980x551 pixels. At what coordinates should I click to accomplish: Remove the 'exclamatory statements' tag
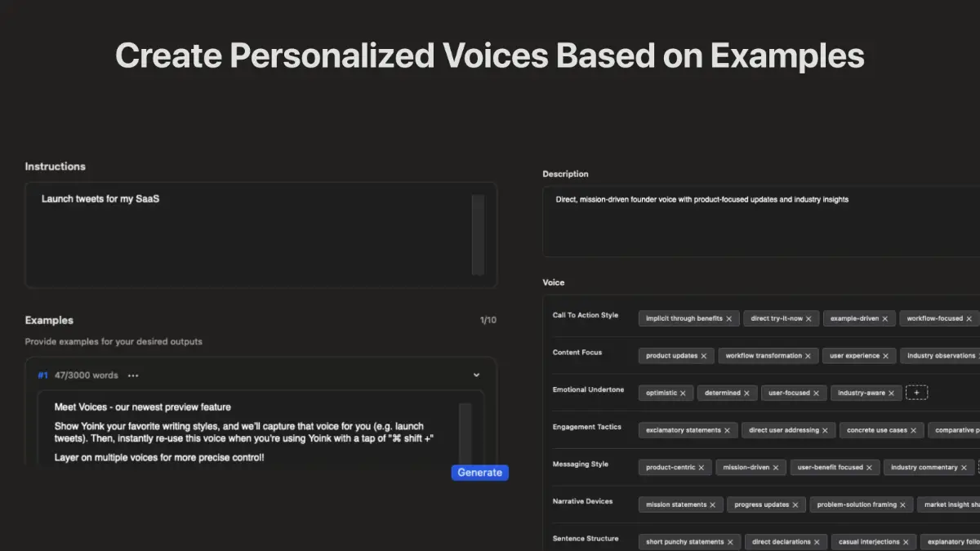[728, 430]
